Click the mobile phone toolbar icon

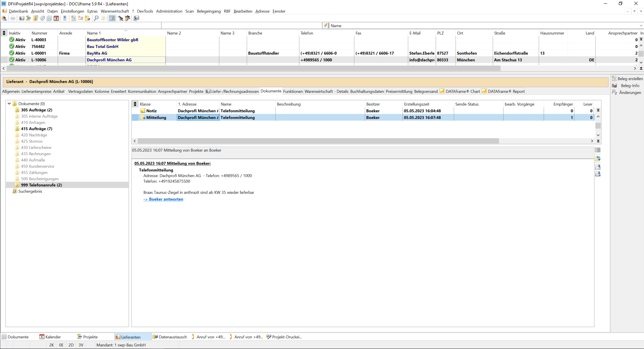tap(65, 18)
